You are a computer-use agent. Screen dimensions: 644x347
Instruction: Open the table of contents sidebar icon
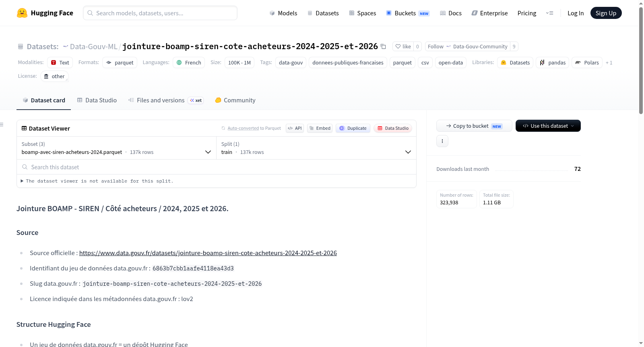pyautogui.click(x=2, y=125)
